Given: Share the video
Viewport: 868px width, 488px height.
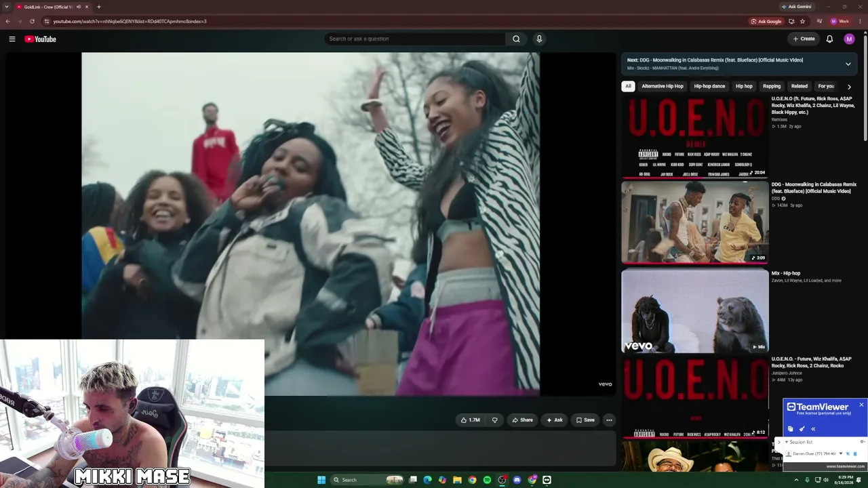Looking at the screenshot, I should tap(522, 420).
